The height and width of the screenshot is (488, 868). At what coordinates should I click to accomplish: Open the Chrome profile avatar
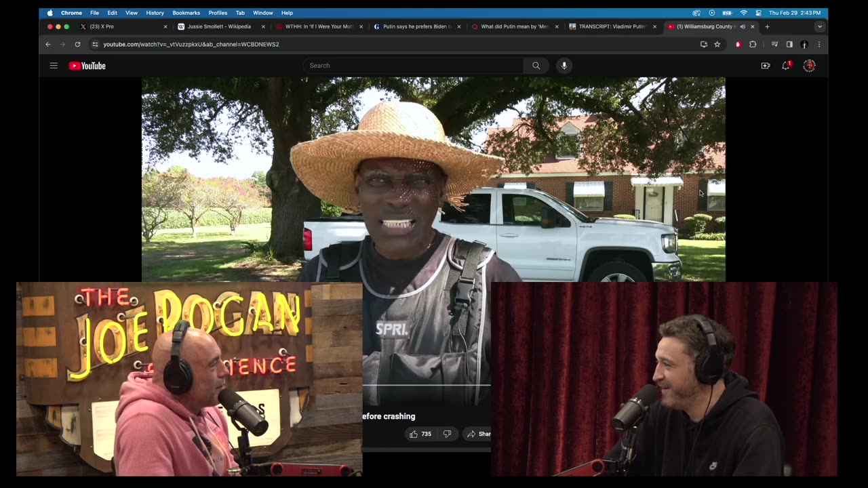click(804, 44)
